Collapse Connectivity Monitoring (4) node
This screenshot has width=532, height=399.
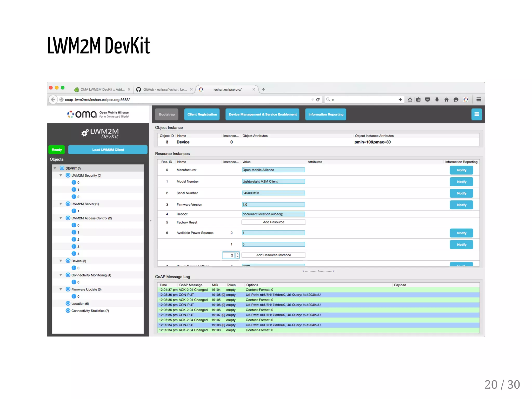[x=61, y=275]
